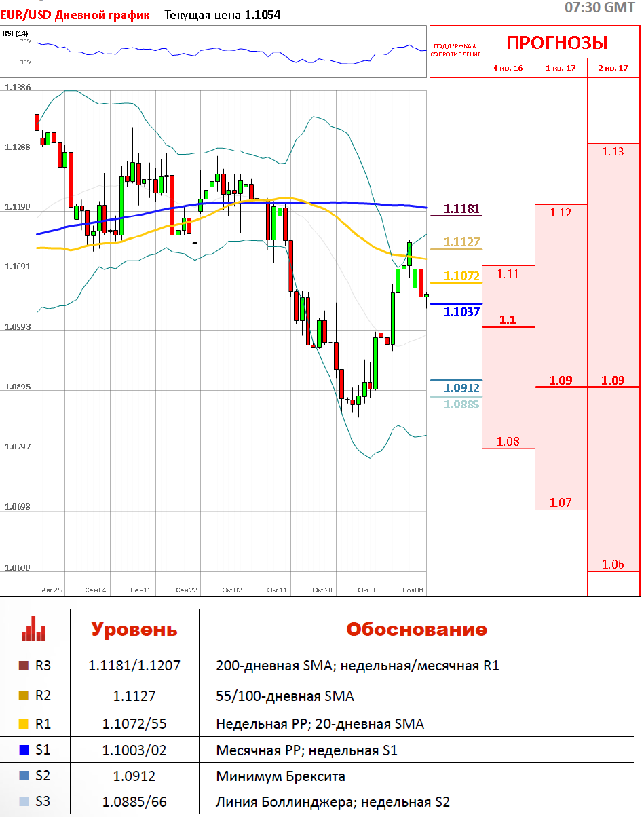Click the 1.08 forecast low value

click(508, 442)
